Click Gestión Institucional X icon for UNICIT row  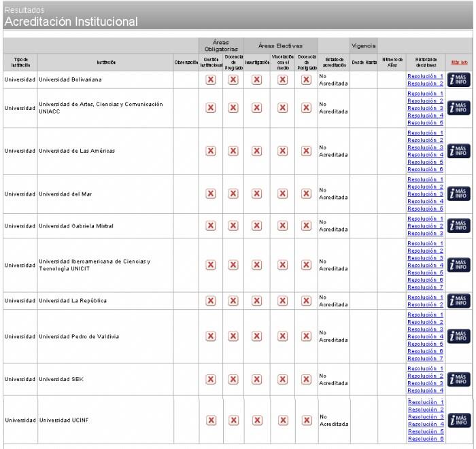click(211, 266)
